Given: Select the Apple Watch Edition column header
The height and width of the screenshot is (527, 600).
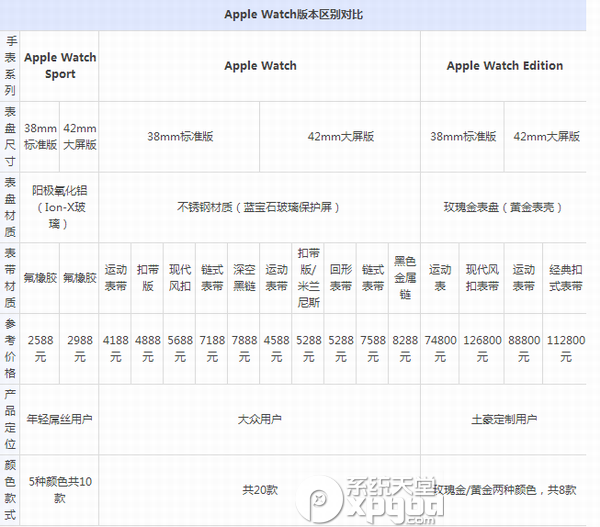Looking at the screenshot, I should click(504, 66).
